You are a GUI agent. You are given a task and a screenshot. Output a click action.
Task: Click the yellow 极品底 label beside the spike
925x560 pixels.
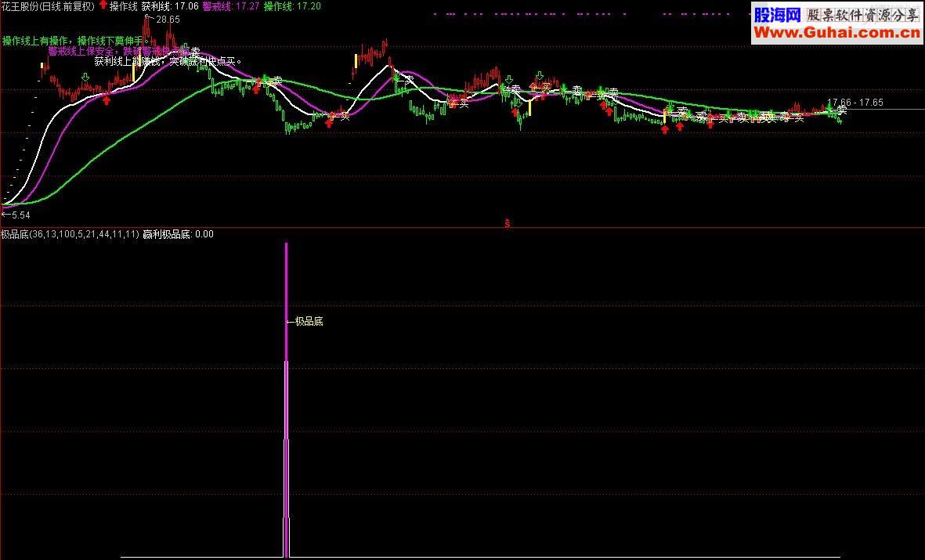[309, 322]
